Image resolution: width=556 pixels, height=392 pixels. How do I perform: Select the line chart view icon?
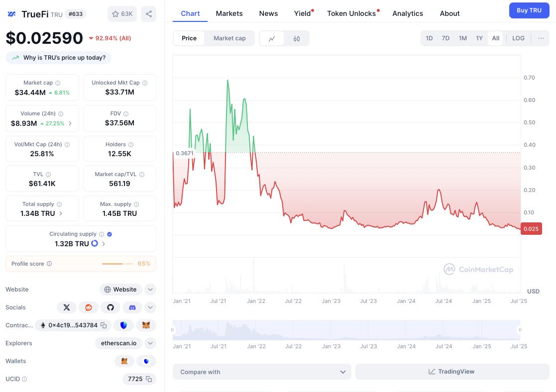coord(272,38)
